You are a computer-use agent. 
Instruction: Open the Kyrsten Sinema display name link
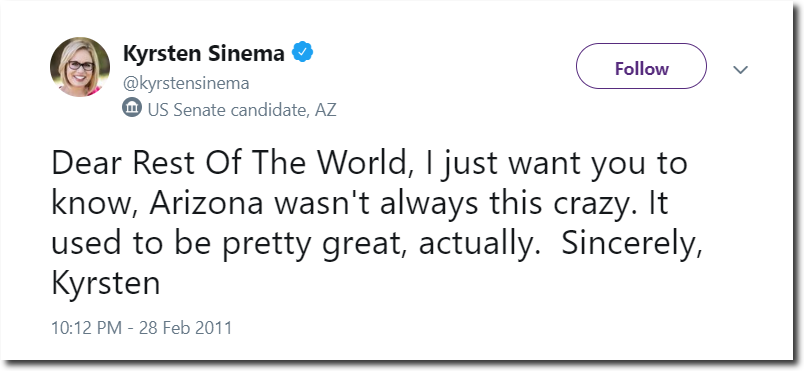[204, 54]
